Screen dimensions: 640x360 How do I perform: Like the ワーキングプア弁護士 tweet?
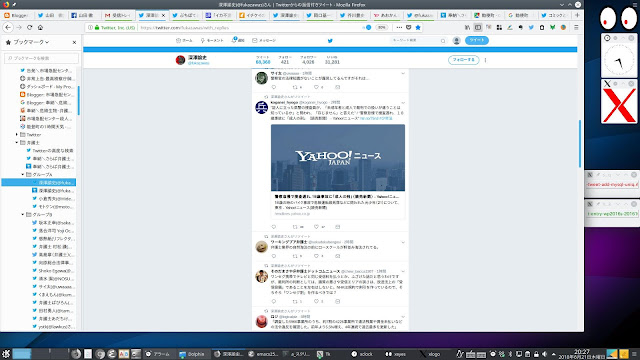(316, 256)
